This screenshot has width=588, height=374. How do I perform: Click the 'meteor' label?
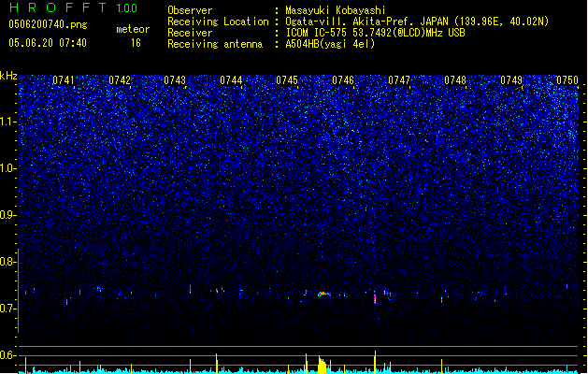[133, 29]
